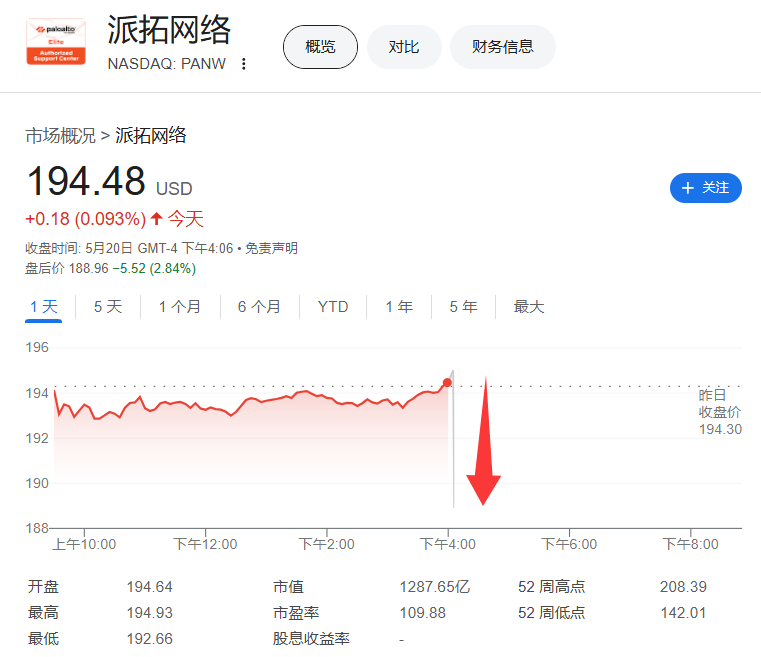Click the after-hours price 188.96
761x657 pixels.
(89, 268)
